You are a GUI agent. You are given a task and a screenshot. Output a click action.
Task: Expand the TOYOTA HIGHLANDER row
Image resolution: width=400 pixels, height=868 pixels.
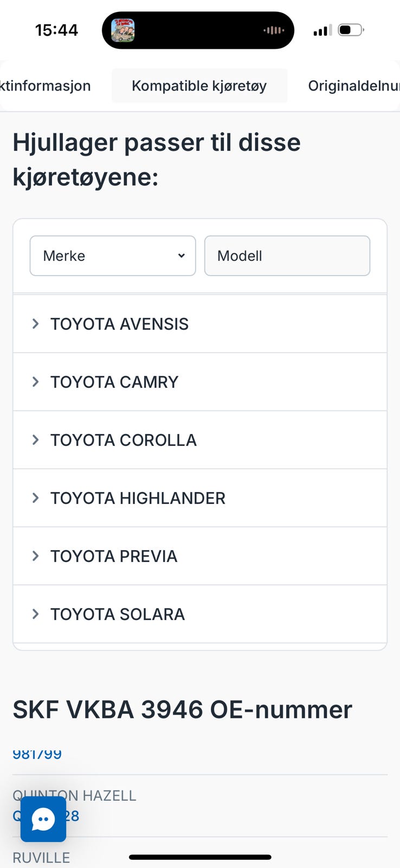click(200, 498)
